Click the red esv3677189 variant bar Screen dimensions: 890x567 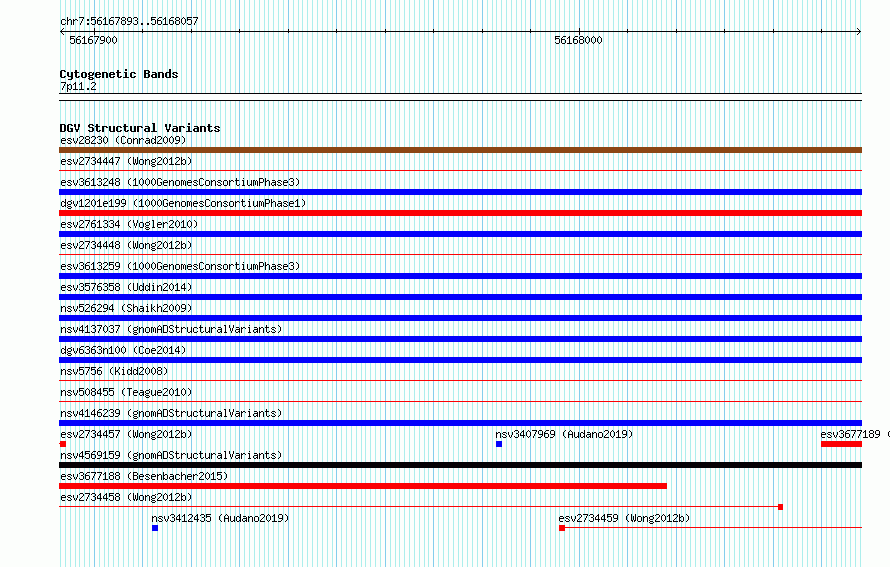(x=841, y=444)
